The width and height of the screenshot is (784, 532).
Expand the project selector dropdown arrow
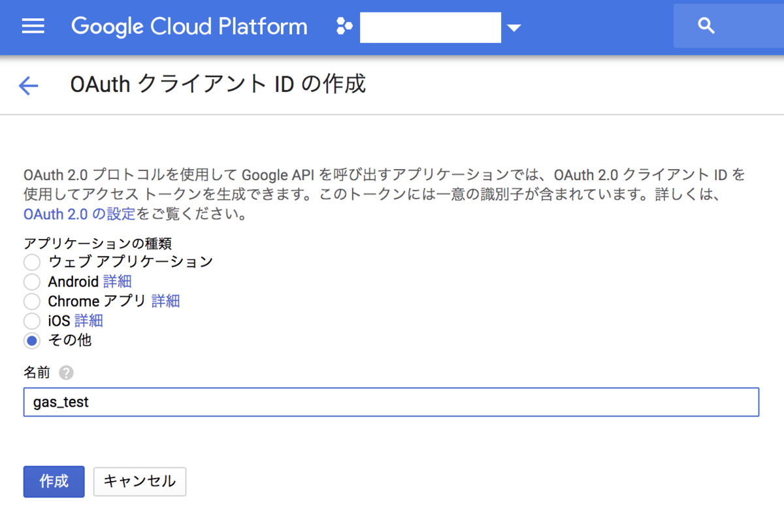pyautogui.click(x=514, y=27)
